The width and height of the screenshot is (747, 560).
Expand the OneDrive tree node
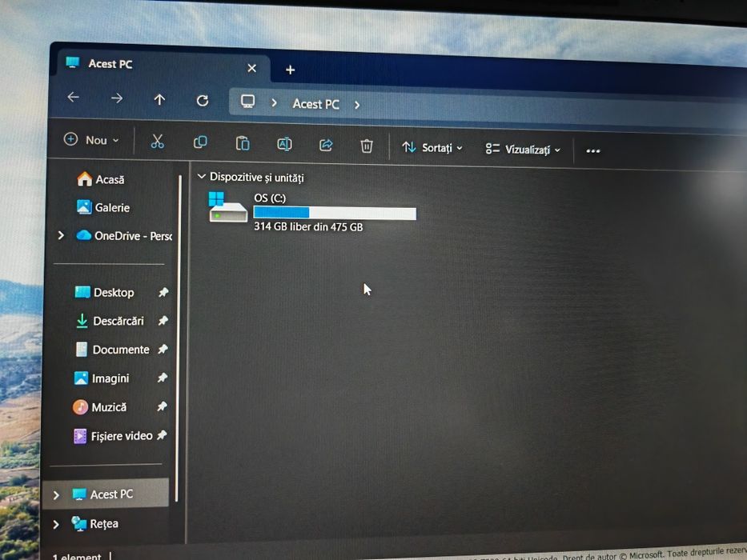[61, 235]
